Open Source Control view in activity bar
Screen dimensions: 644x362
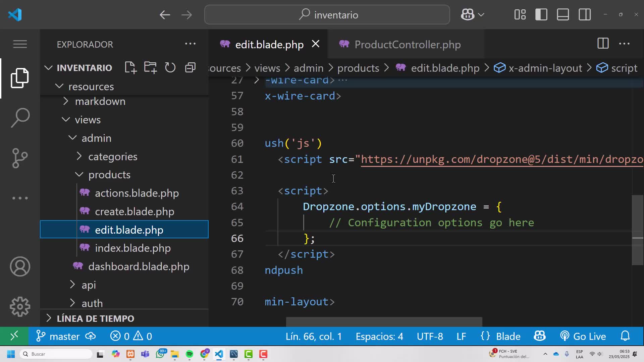(20, 158)
